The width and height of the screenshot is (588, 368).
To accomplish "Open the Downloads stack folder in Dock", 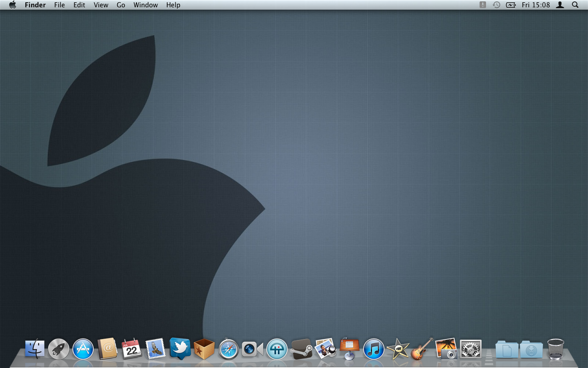I will click(531, 350).
